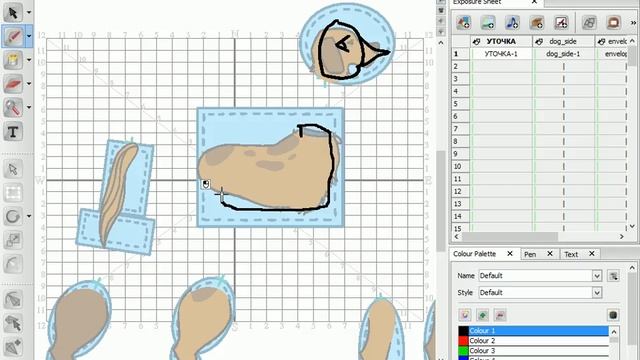Select the envelope column header
This screenshot has height=360, width=640.
612,42
